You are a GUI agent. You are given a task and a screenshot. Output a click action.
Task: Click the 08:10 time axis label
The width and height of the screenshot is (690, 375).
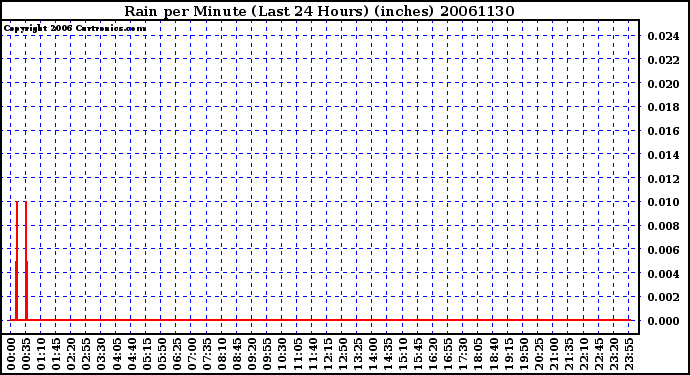pyautogui.click(x=222, y=354)
